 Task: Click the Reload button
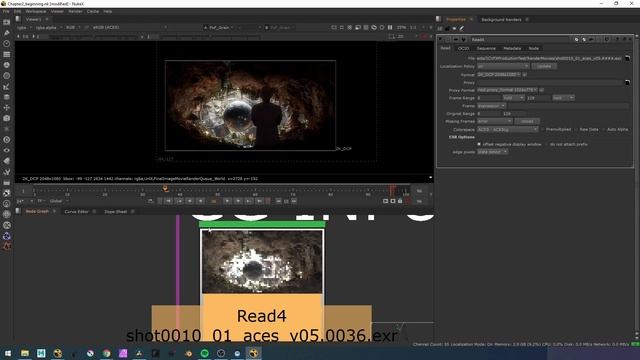[527, 121]
